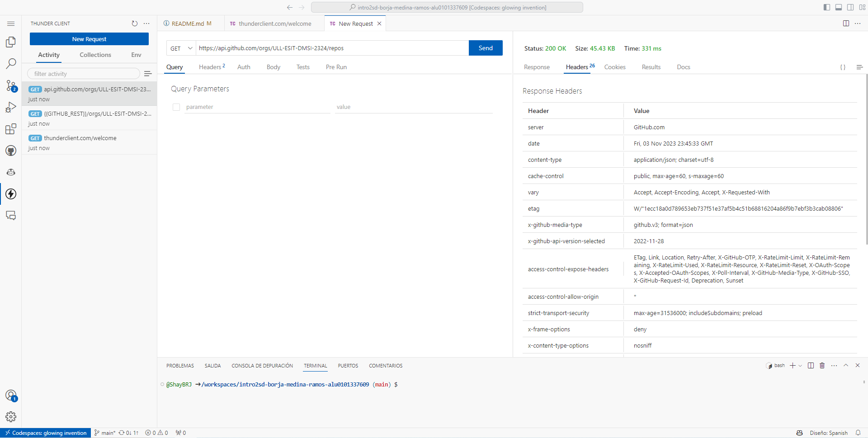
Task: Open the Accounts icon
Action: click(x=11, y=396)
